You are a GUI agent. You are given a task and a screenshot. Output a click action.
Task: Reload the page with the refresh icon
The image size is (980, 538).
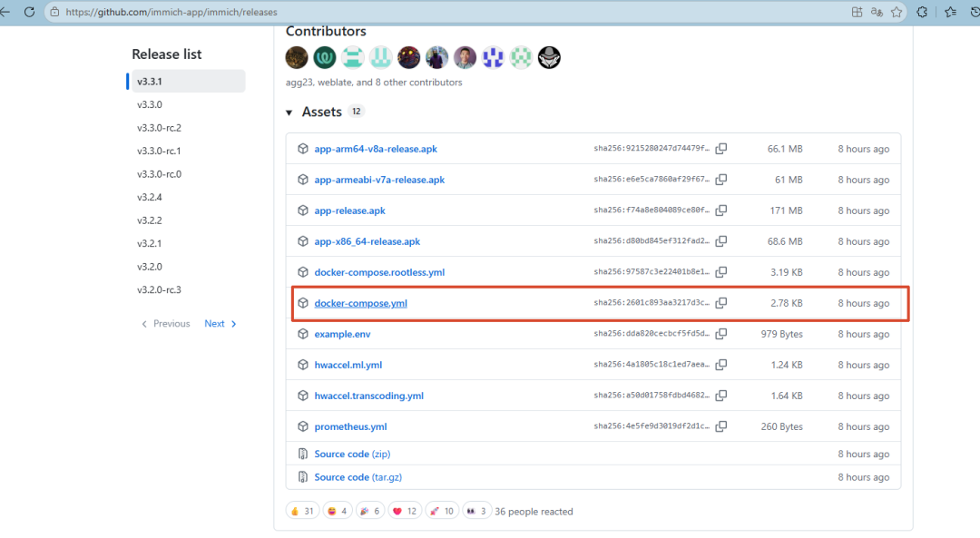[29, 12]
